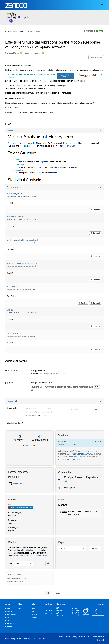Click Stefanec Martin's ORCID icon

point(21,53)
